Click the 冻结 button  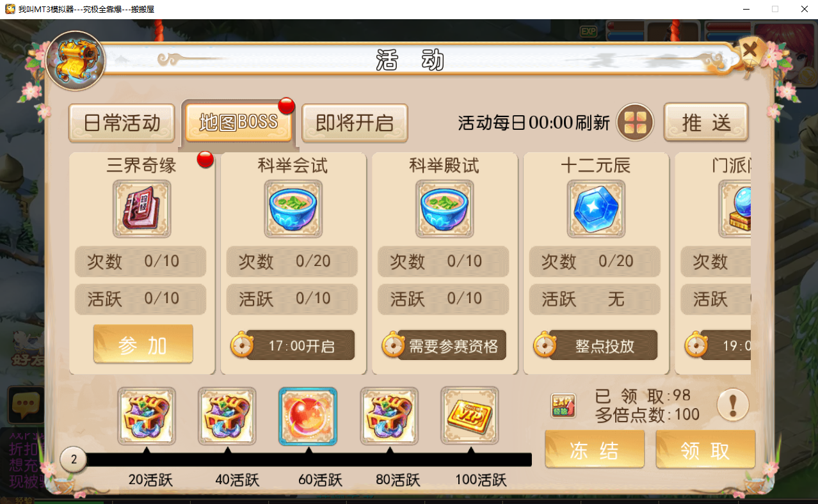point(595,450)
